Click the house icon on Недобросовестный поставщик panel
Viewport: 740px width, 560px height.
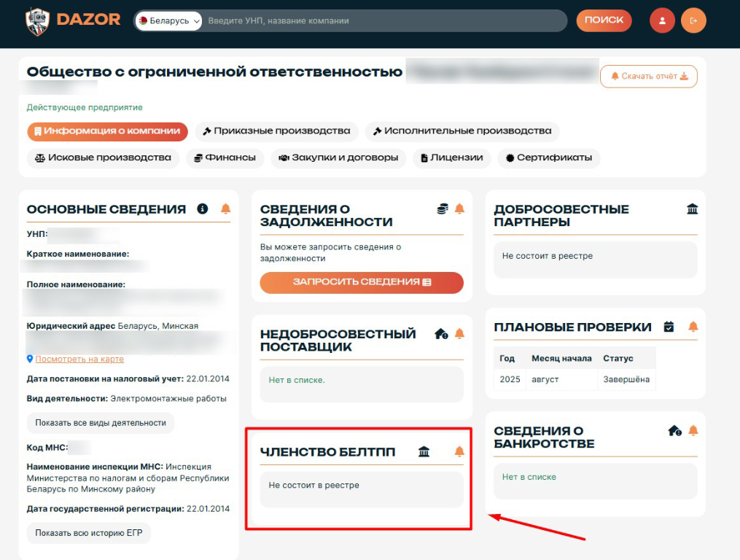click(440, 334)
